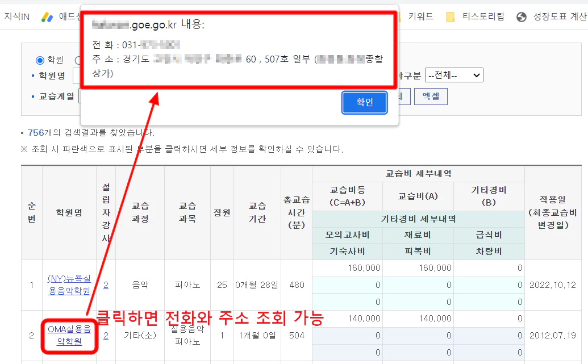Open the dropdown arrow showing 전체
The image size is (588, 364).
476,74
